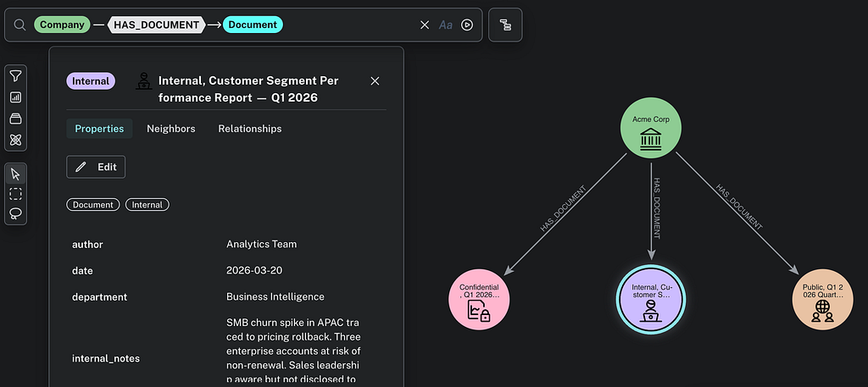
Task: Open the hierarchical layout button
Action: 505,25
